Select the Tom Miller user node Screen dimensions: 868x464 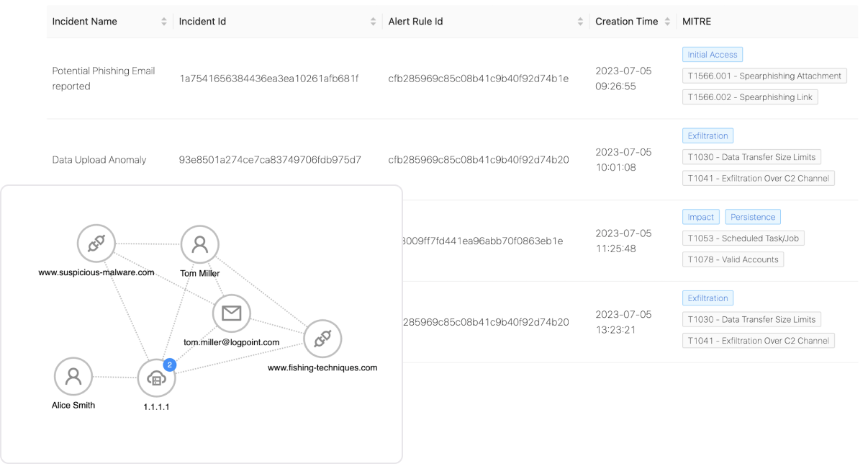click(199, 244)
